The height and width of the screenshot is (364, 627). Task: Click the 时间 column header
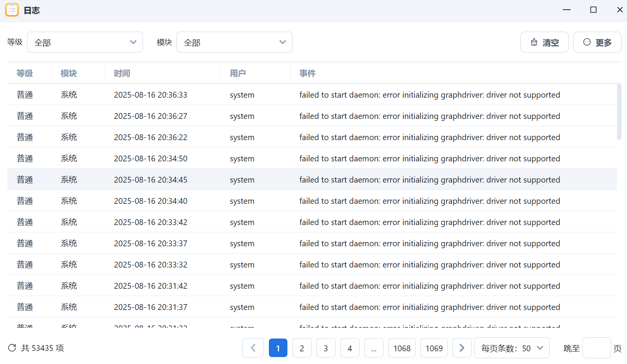122,73
